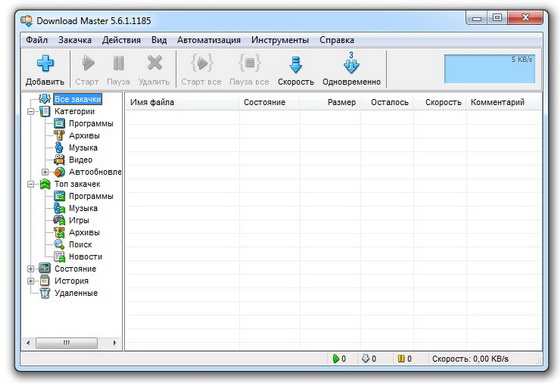Click the Видео camera icon
The image size is (560, 383).
pyautogui.click(x=59, y=160)
